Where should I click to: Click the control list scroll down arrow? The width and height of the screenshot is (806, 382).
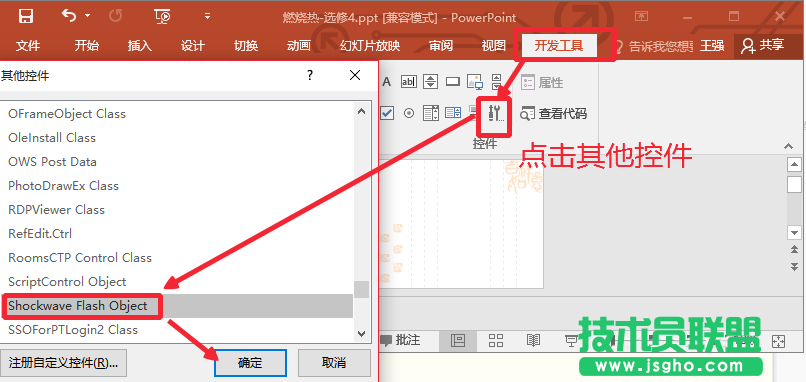[361, 333]
